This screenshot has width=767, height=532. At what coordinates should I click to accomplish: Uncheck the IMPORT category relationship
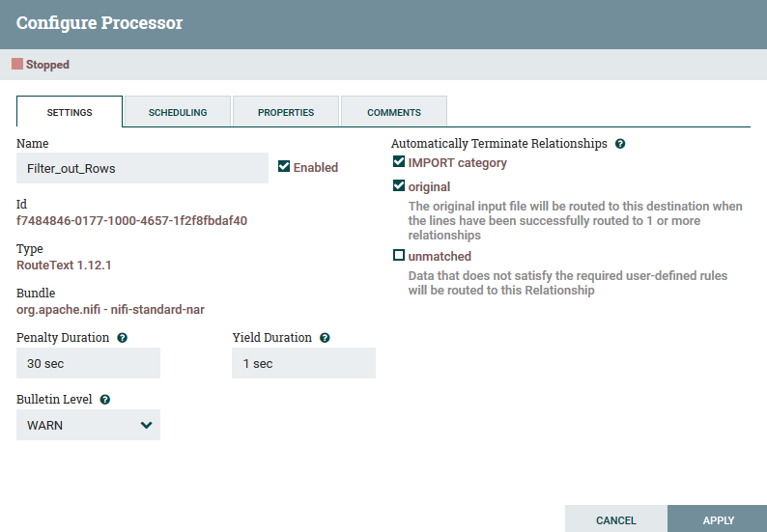[399, 161]
